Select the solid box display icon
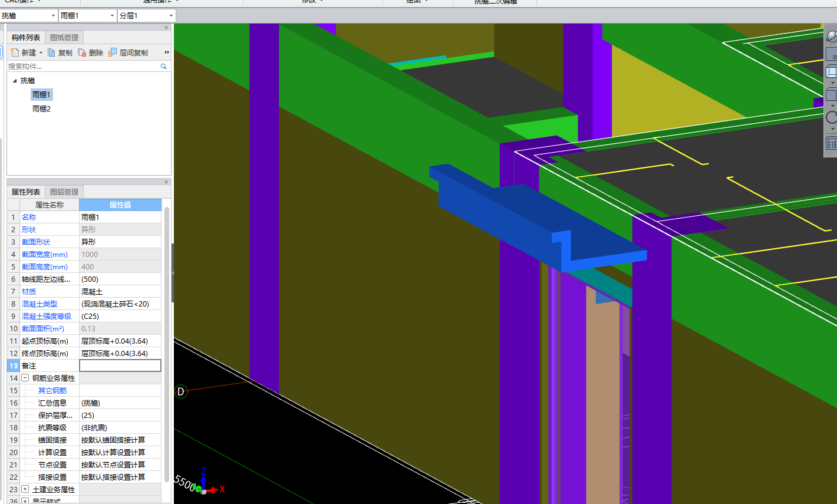 point(832,94)
